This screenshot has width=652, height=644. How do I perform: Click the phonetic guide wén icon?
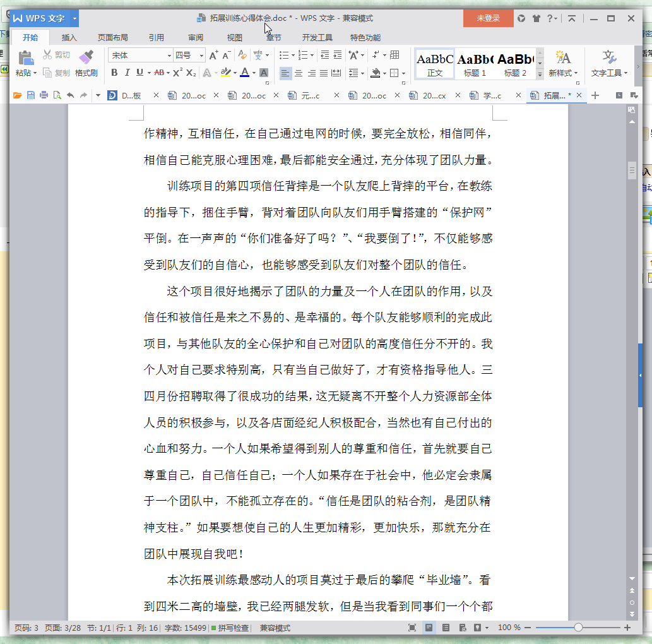258,55
